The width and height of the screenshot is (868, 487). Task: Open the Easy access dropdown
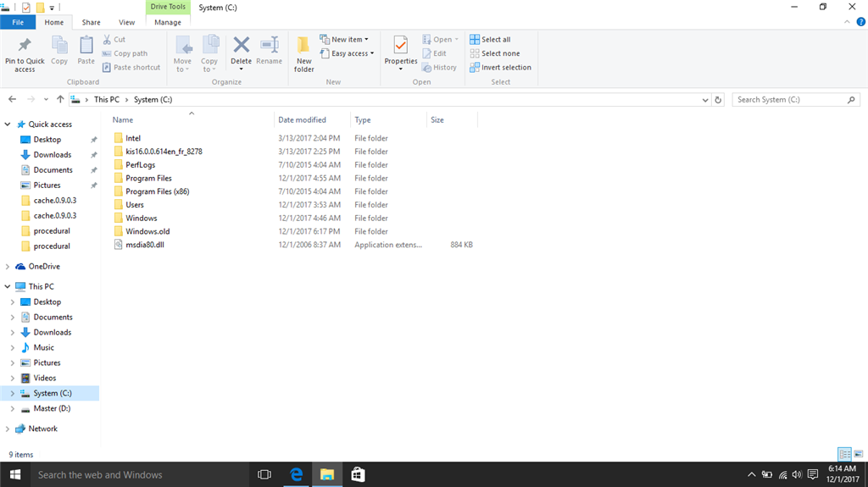(347, 53)
